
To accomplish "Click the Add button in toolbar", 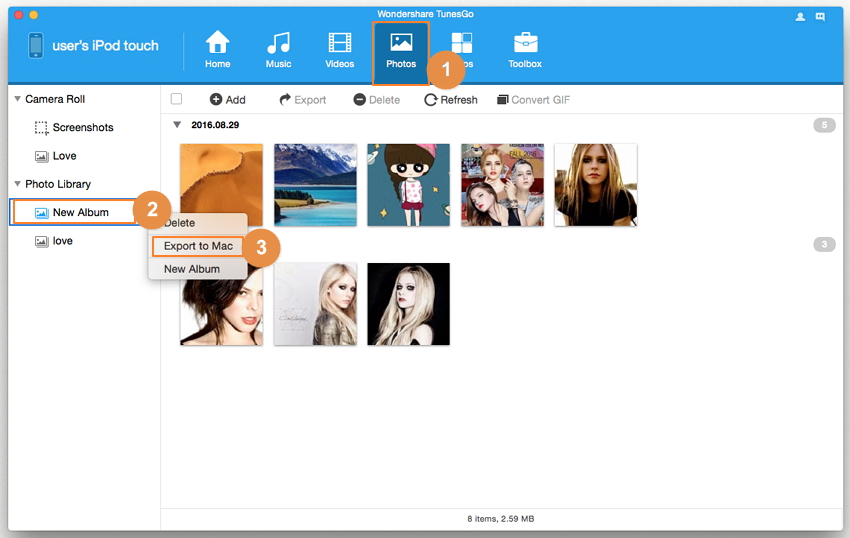I will point(227,100).
